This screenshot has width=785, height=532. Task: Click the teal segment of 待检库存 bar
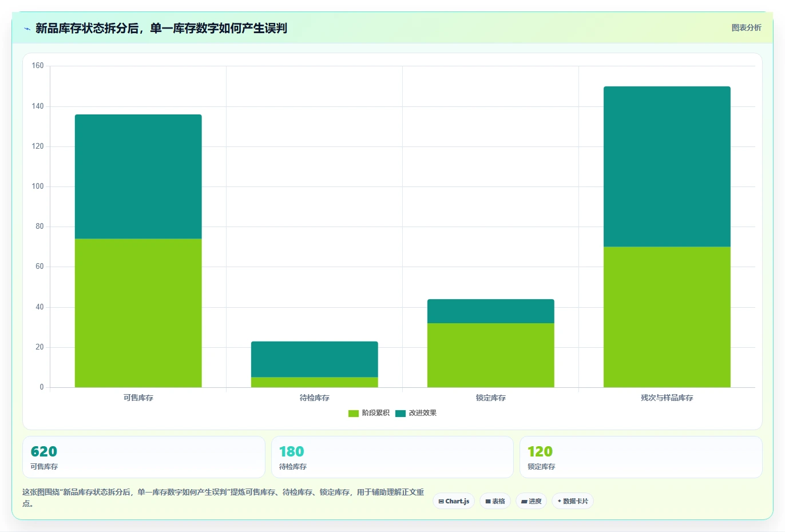315,359
